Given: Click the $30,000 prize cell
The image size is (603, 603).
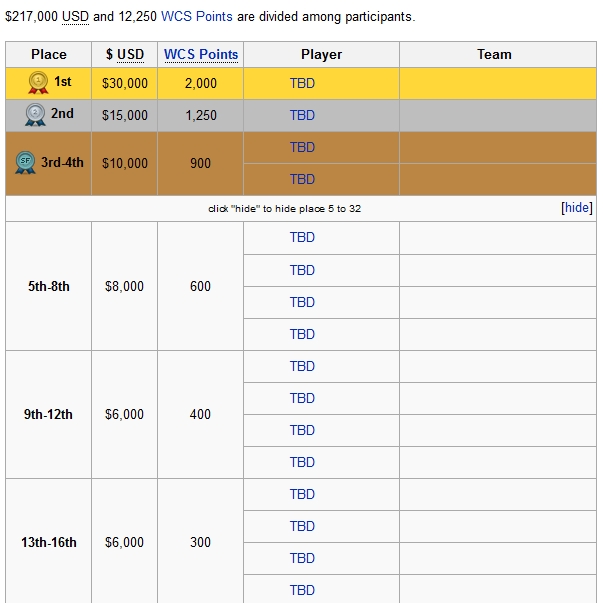Looking at the screenshot, I should tap(125, 83).
